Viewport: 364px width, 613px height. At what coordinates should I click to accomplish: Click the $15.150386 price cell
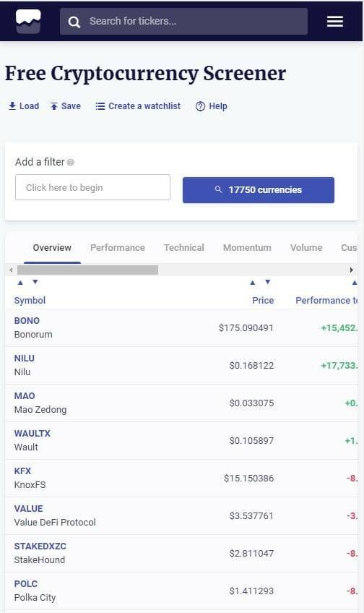click(248, 478)
